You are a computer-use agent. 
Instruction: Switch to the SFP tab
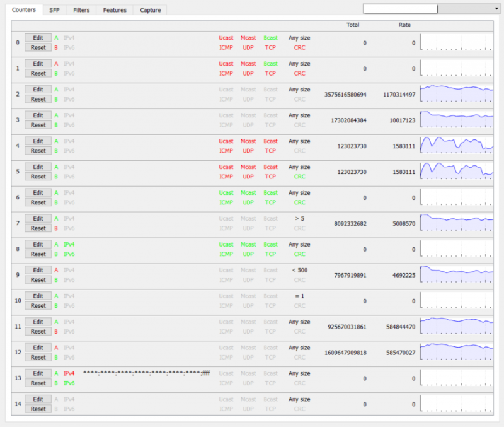pos(54,10)
